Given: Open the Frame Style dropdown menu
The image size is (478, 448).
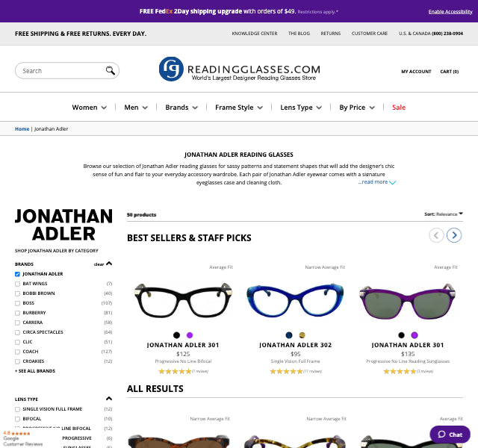Looking at the screenshot, I should pos(239,108).
